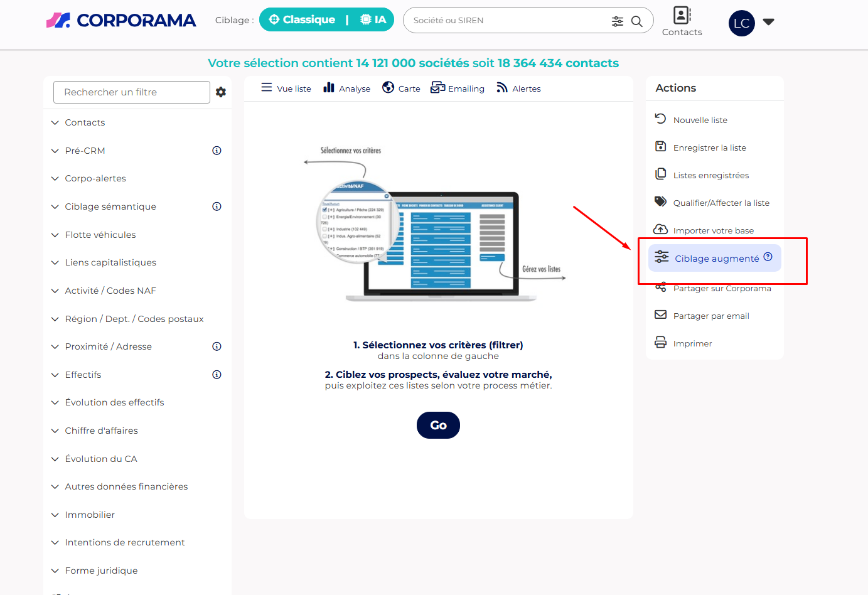Switch to the Analyse tab
This screenshot has height=595, width=868.
[x=347, y=88]
